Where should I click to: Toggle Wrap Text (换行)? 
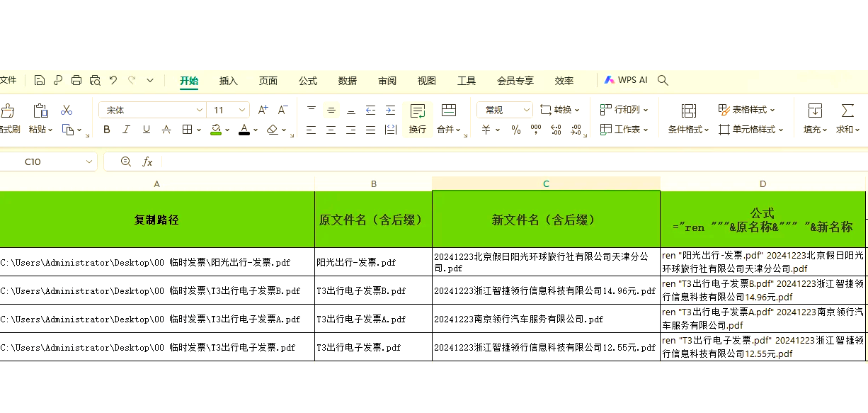(418, 119)
